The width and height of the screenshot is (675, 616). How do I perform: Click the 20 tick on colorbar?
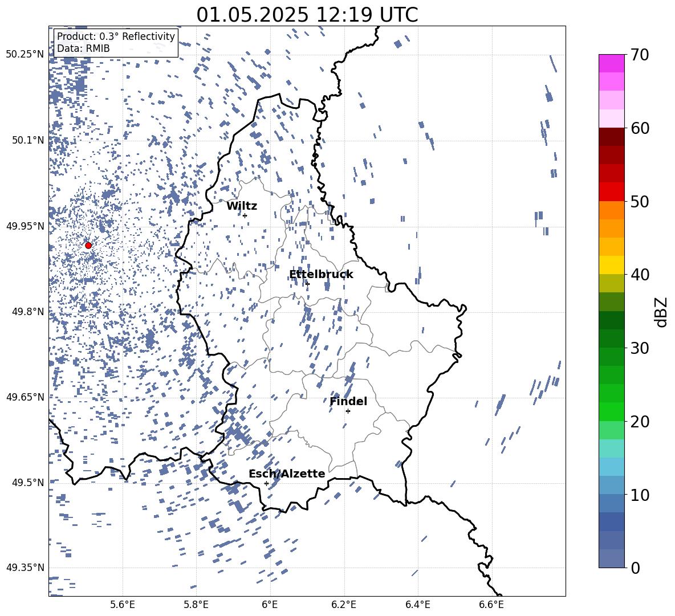tap(640, 421)
